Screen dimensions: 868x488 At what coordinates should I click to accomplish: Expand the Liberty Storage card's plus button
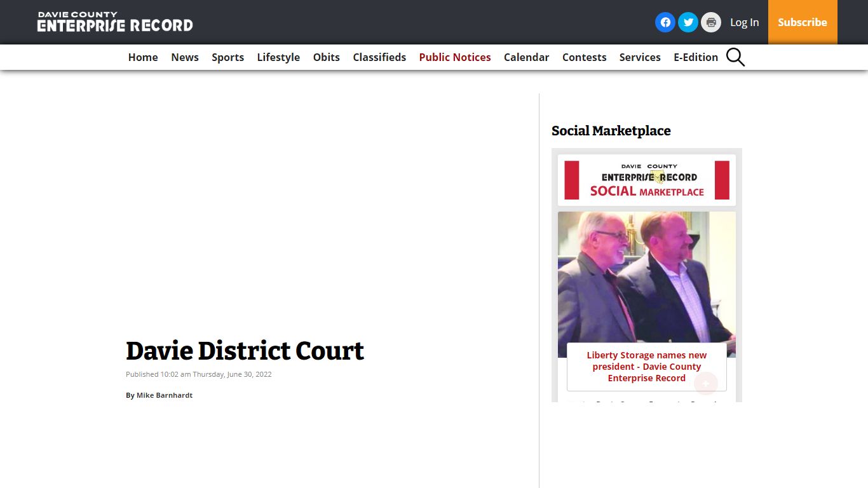706,383
